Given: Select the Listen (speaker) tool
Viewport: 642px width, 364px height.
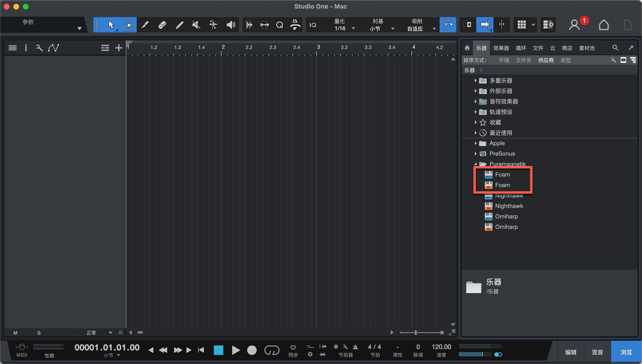Looking at the screenshot, I should pos(231,25).
